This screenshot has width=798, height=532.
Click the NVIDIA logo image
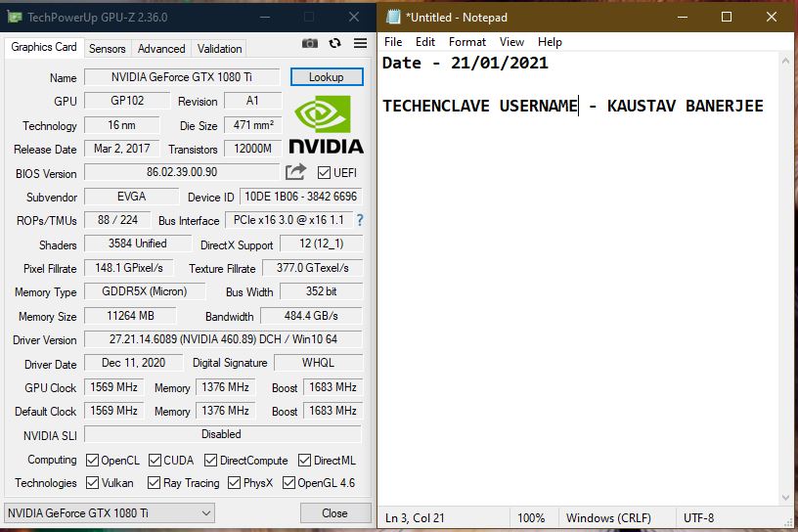pos(327,124)
